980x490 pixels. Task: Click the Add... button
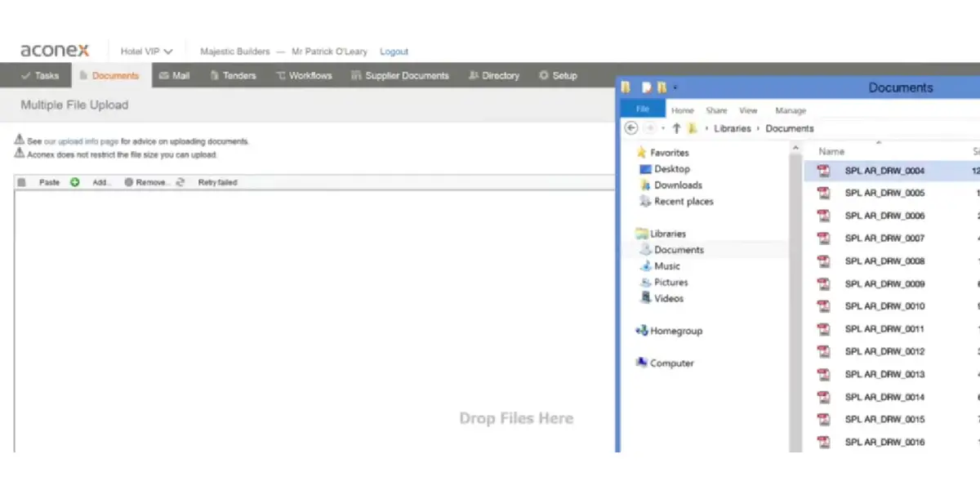click(101, 182)
